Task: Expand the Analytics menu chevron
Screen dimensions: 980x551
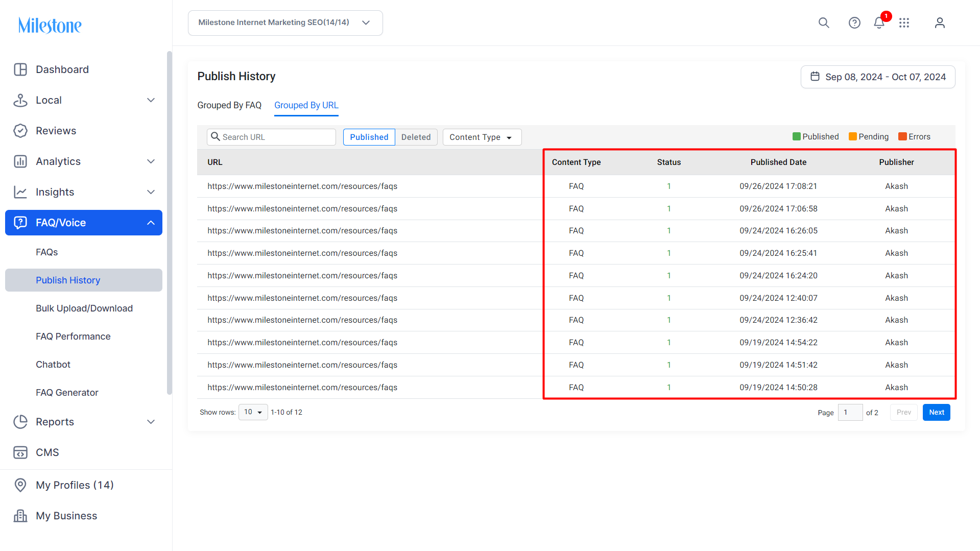Action: pyautogui.click(x=151, y=161)
